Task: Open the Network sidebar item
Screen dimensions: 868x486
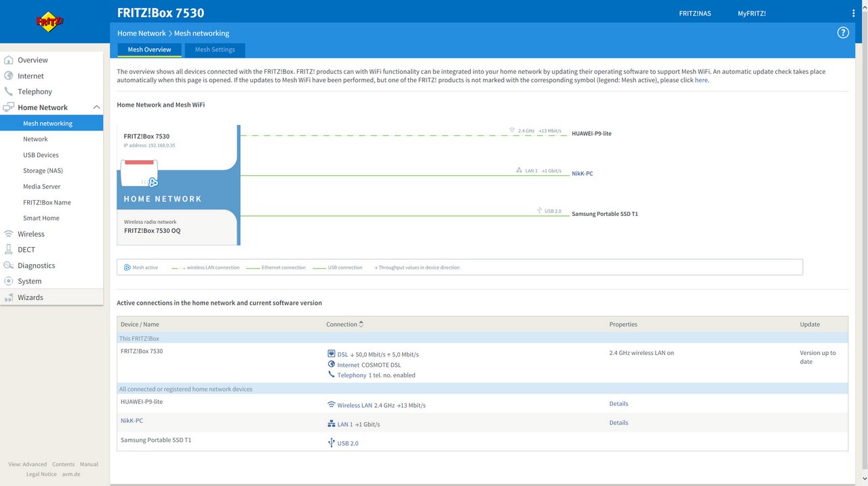Action: click(35, 139)
